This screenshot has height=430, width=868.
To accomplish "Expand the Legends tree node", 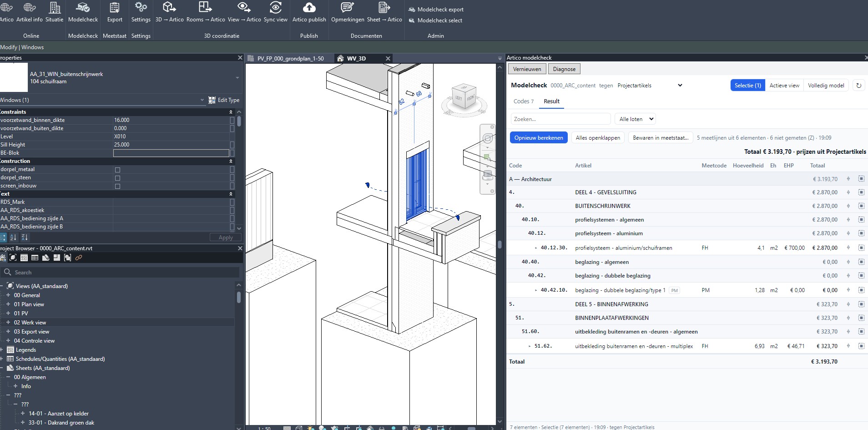I will coord(2,349).
